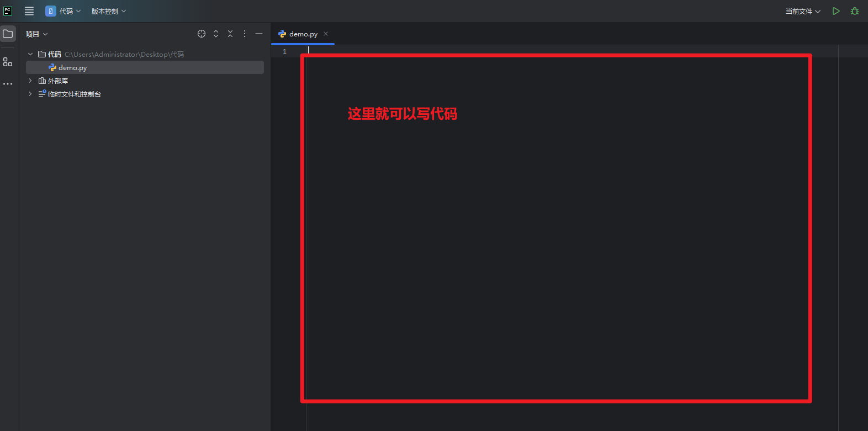Select demo.py in the project tree
The image size is (868, 431).
pos(145,67)
